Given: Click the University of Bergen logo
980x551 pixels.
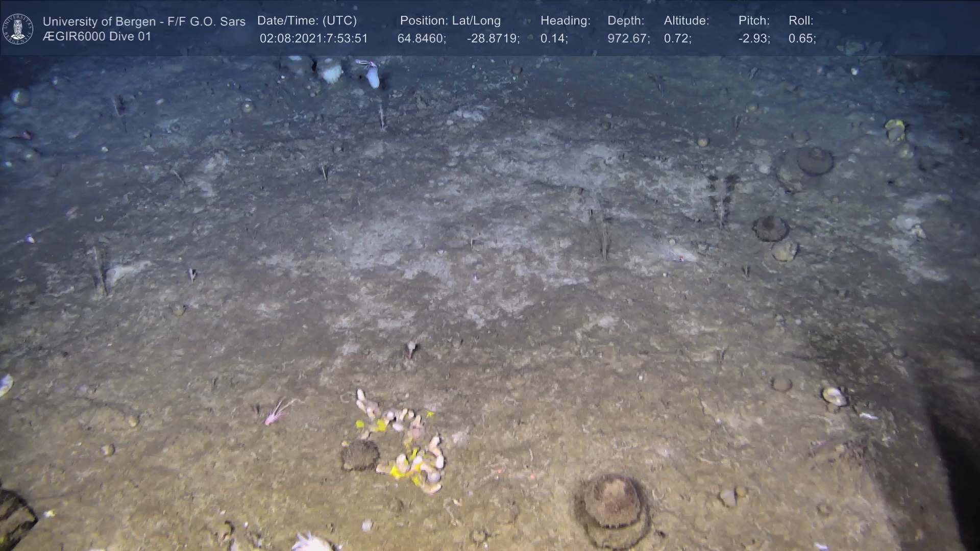Looking at the screenshot, I should click(x=18, y=29).
